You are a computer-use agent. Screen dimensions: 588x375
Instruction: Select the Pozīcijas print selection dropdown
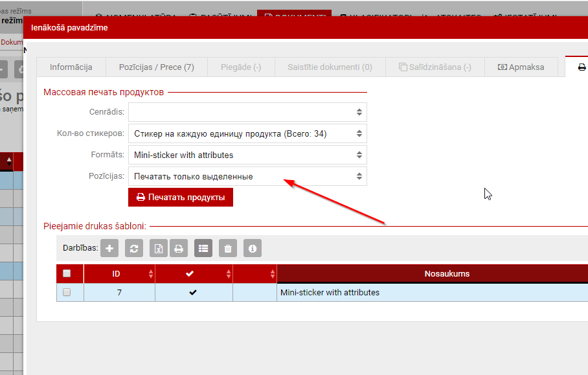[247, 177]
